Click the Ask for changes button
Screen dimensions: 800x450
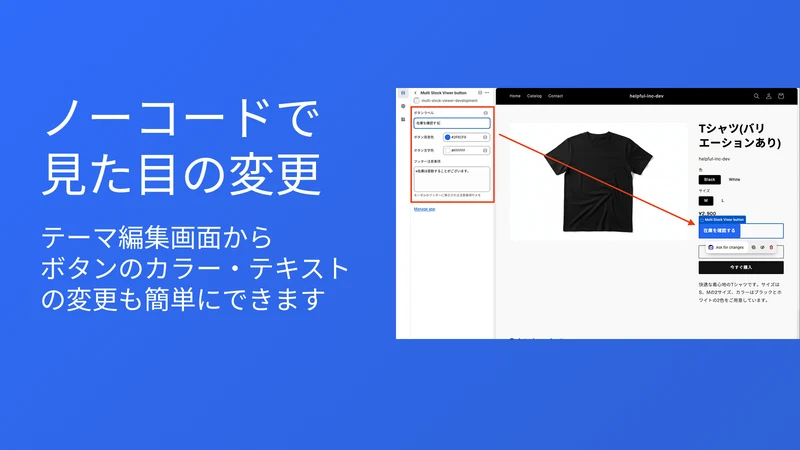[726, 247]
